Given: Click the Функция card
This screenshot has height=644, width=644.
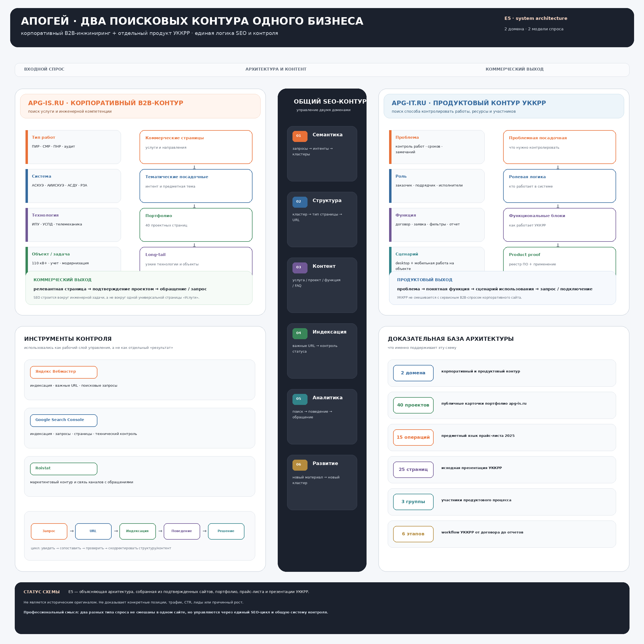Looking at the screenshot, I should pos(437,225).
